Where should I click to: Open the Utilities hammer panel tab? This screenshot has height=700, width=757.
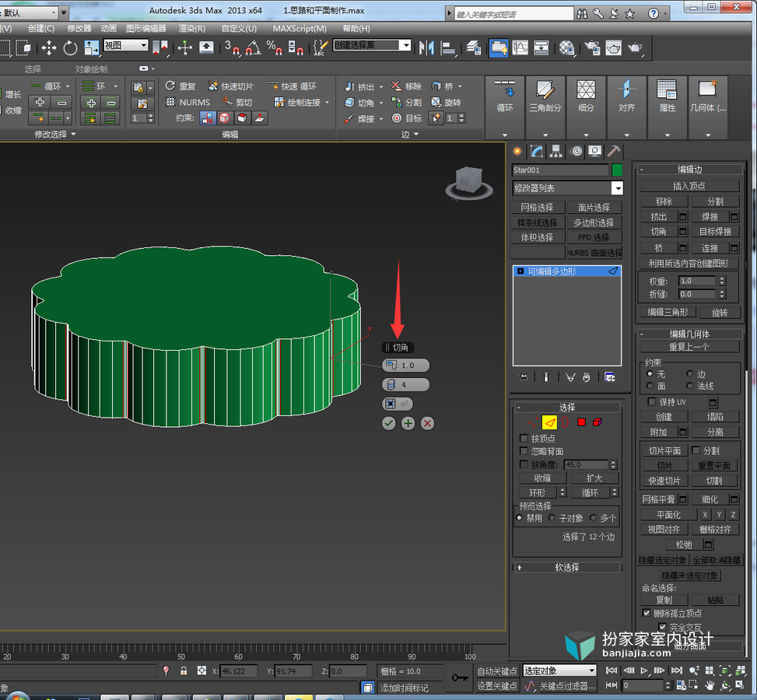coord(614,152)
